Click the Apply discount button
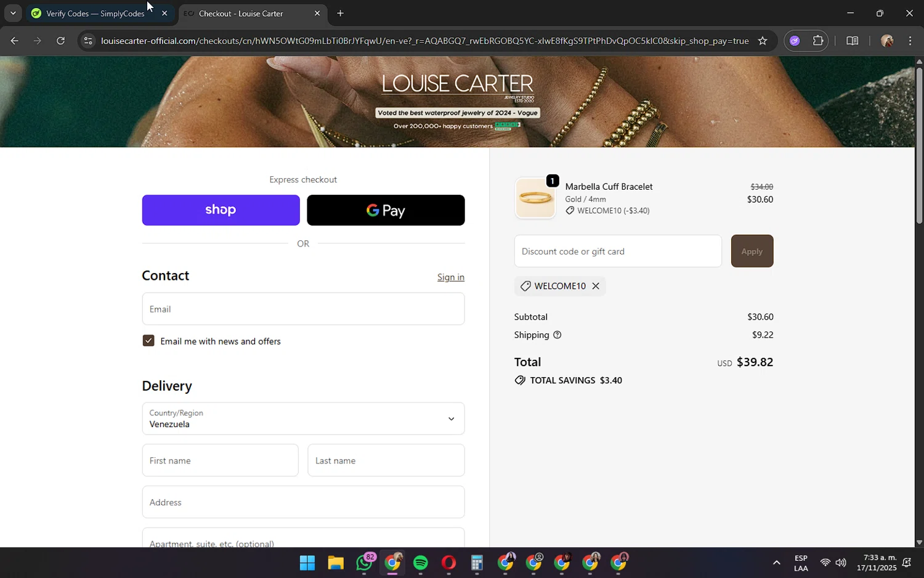Screen dimensions: 924x578 (752, 251)
